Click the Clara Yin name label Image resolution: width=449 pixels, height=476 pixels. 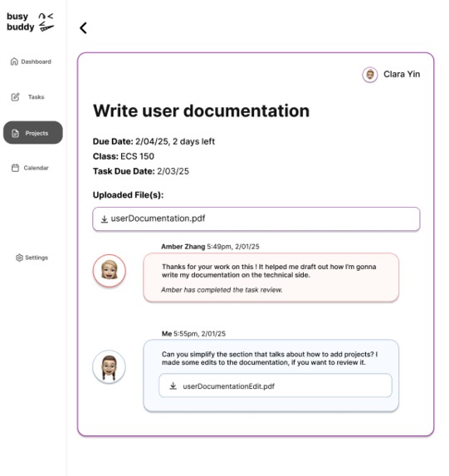(402, 74)
